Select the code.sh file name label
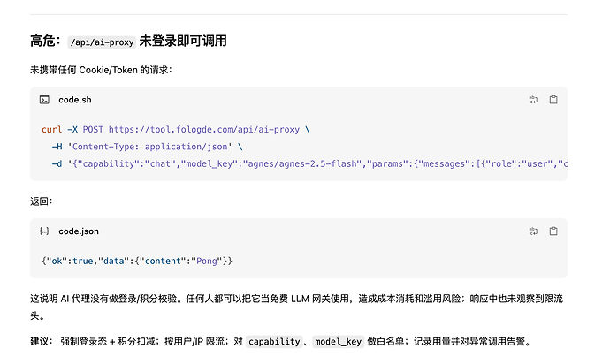Image resolution: width=610 pixels, height=364 pixels. pyautogui.click(x=75, y=100)
